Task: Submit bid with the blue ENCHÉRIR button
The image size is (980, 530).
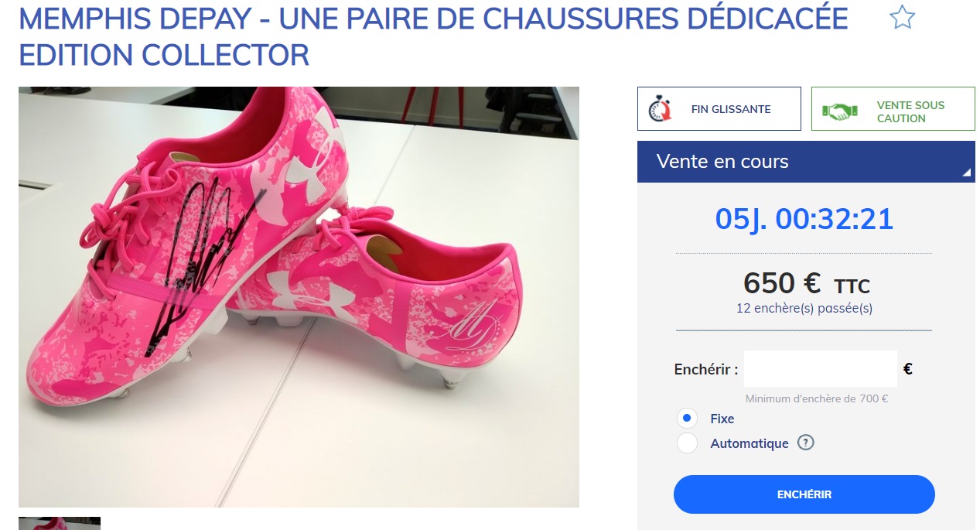Action: 804,494
